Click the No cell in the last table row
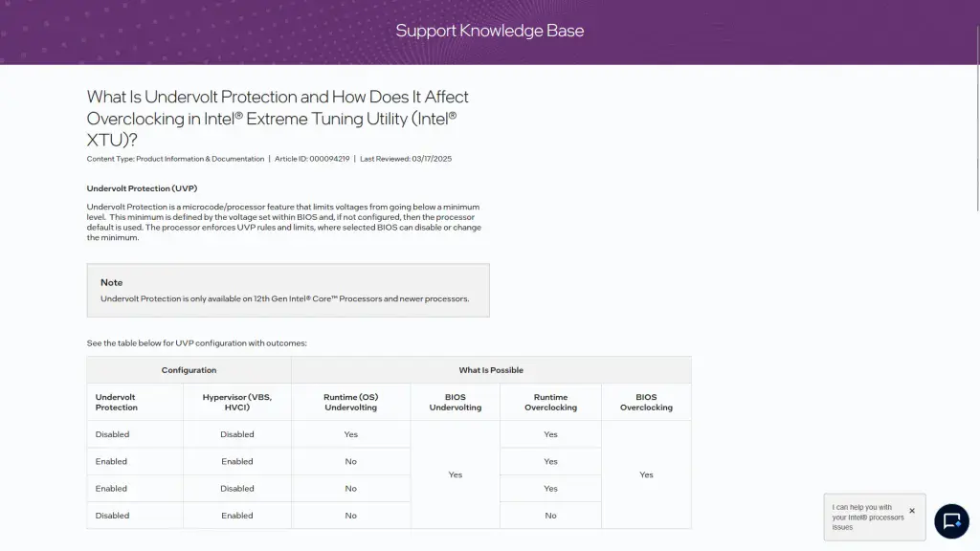The height and width of the screenshot is (551, 980). click(x=550, y=516)
